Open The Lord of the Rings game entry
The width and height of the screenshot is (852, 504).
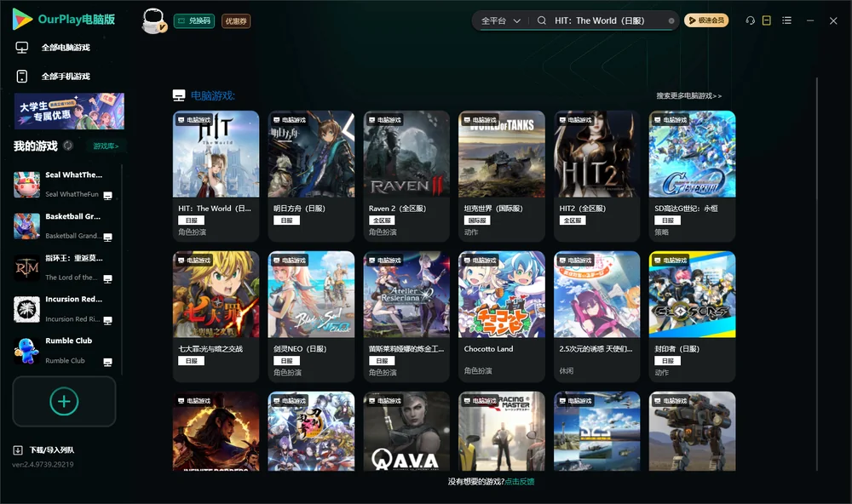click(64, 267)
